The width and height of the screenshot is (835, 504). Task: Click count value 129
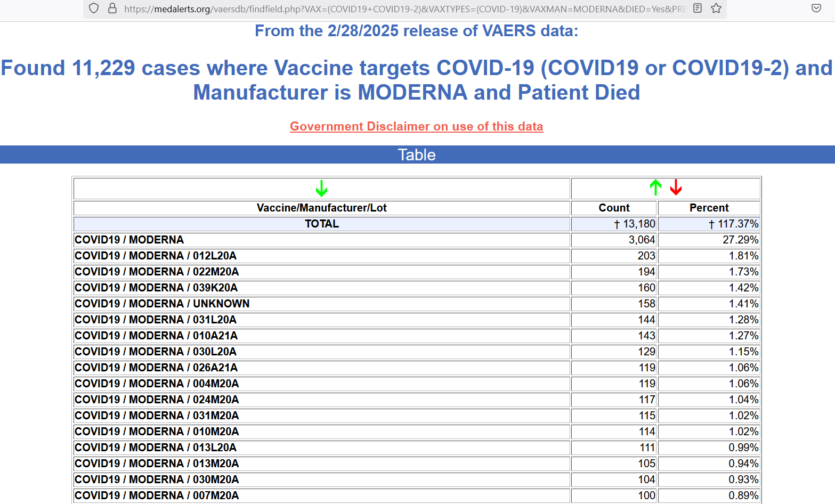pyautogui.click(x=646, y=352)
